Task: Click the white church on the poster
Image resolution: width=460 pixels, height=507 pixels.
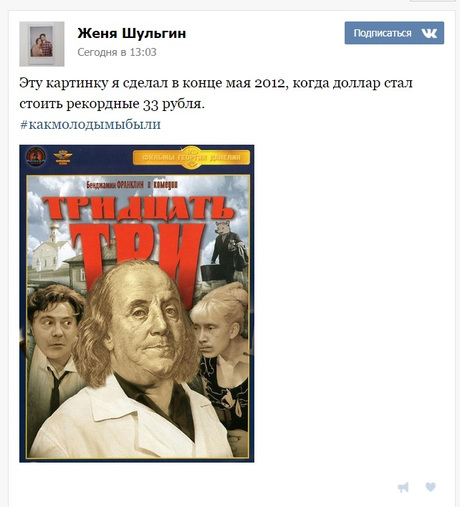Action: [x=52, y=248]
